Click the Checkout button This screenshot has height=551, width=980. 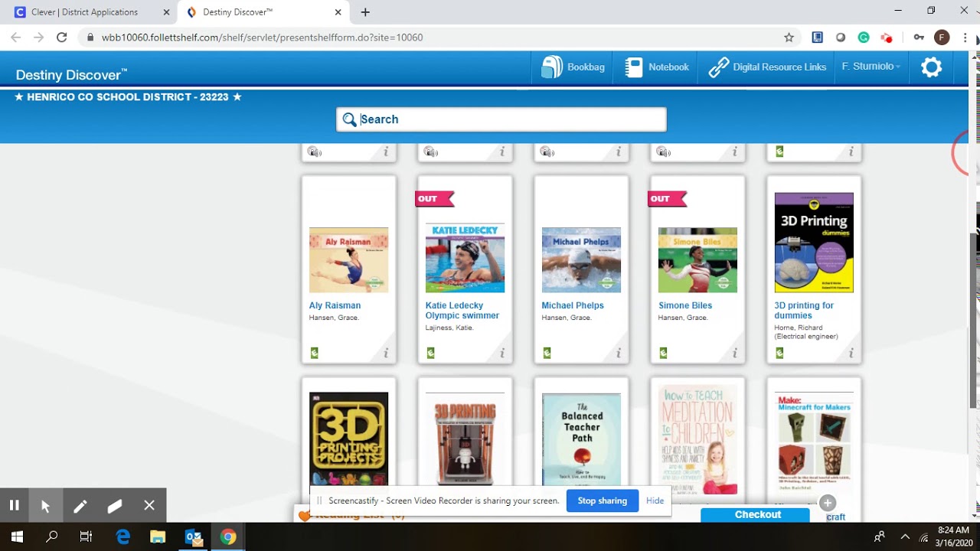(755, 515)
